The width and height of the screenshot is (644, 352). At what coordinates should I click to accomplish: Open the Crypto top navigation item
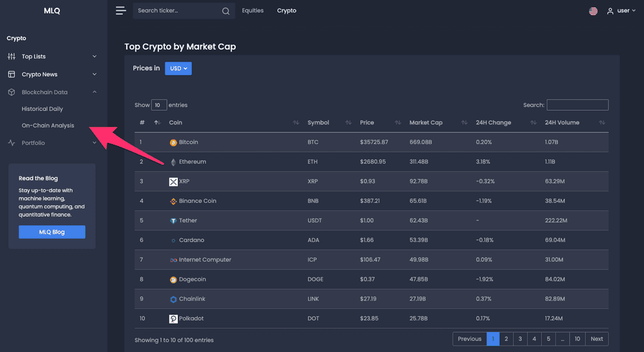tap(287, 11)
